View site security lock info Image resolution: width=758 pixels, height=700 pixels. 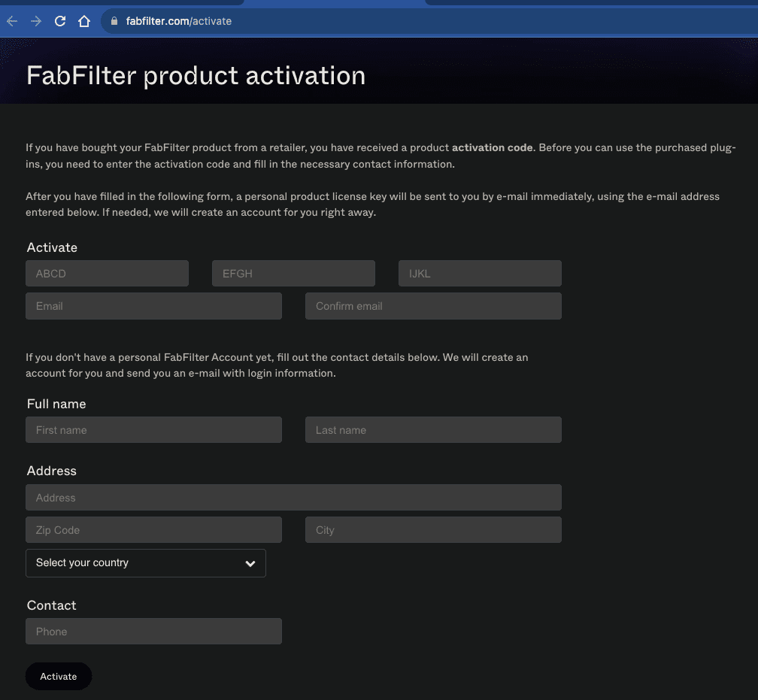114,21
